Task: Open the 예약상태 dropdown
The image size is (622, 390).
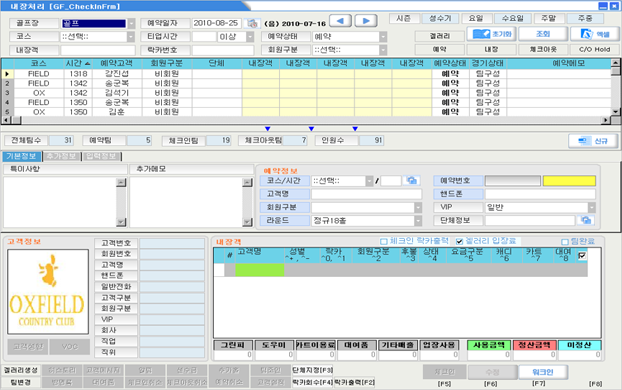Action: tap(383, 37)
